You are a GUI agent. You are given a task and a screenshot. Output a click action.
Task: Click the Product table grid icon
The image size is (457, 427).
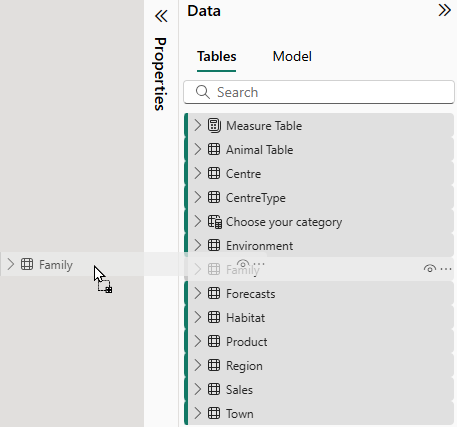(x=214, y=342)
